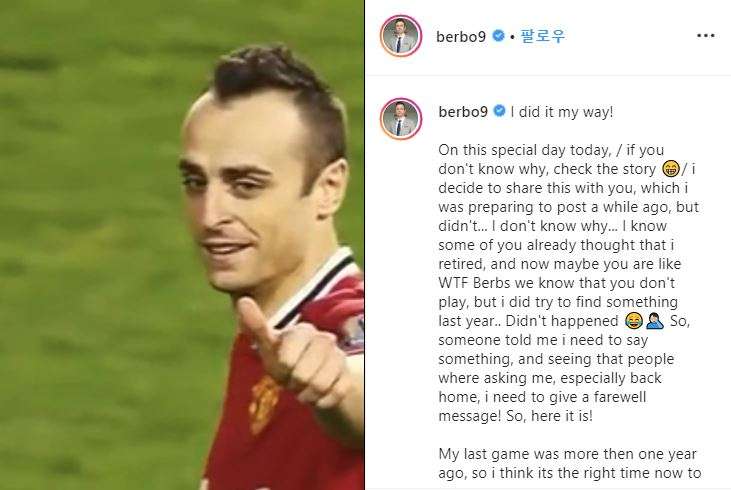
Task: Click berbo9 avatar beside the caption
Action: click(401, 118)
